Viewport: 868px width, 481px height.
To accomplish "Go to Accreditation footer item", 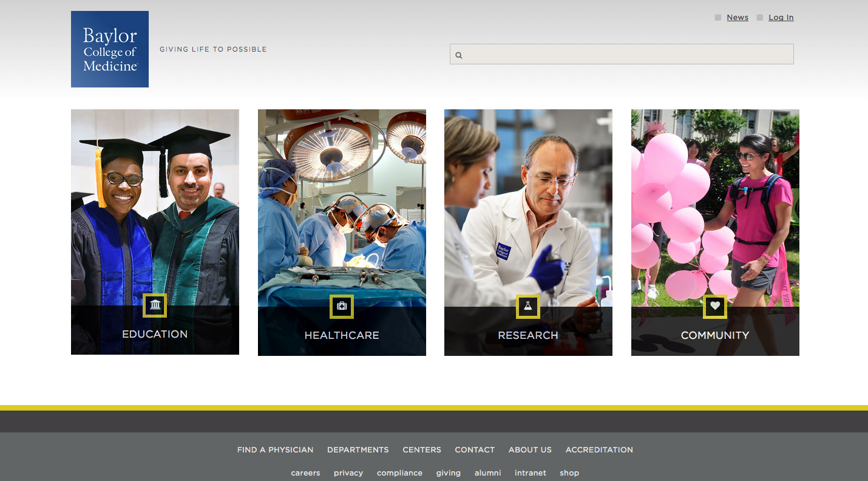I will point(599,450).
